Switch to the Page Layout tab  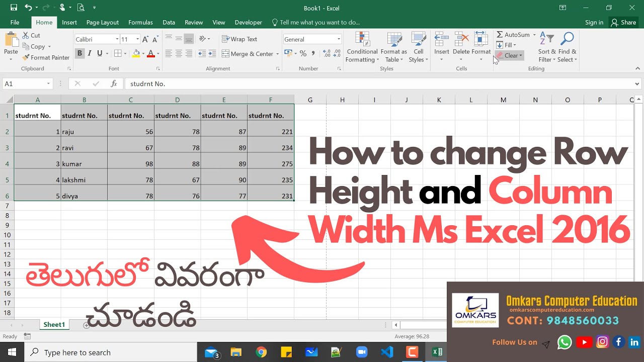pos(103,22)
